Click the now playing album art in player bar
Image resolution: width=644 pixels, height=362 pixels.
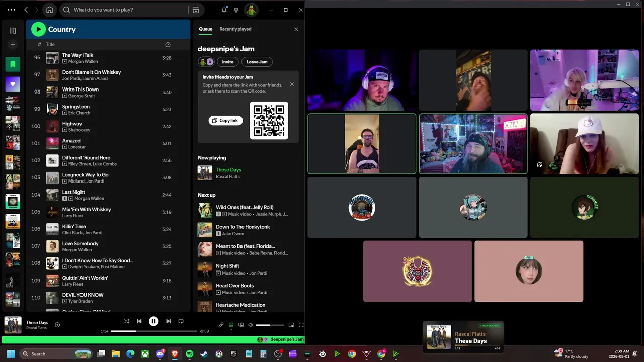pos(13,325)
